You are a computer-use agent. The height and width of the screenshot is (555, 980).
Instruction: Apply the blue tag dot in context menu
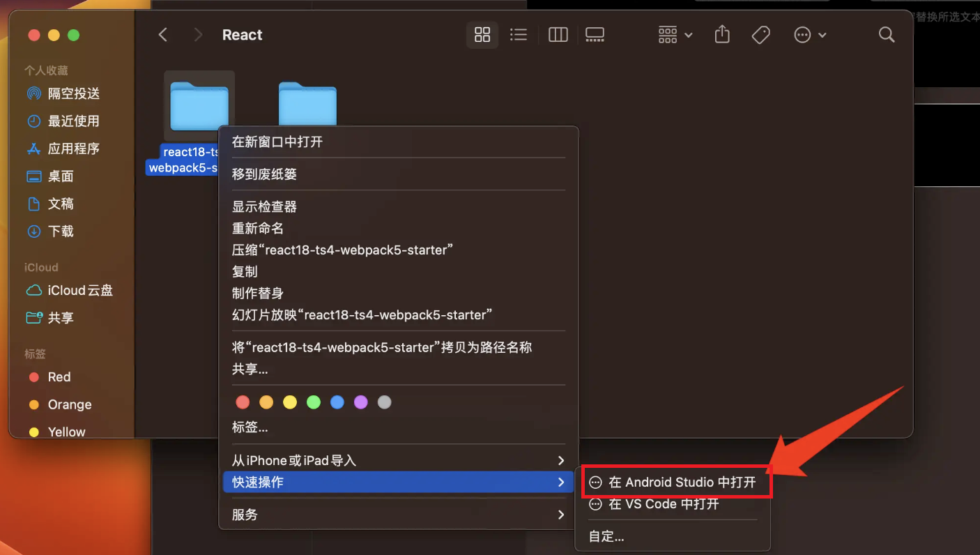(x=337, y=402)
